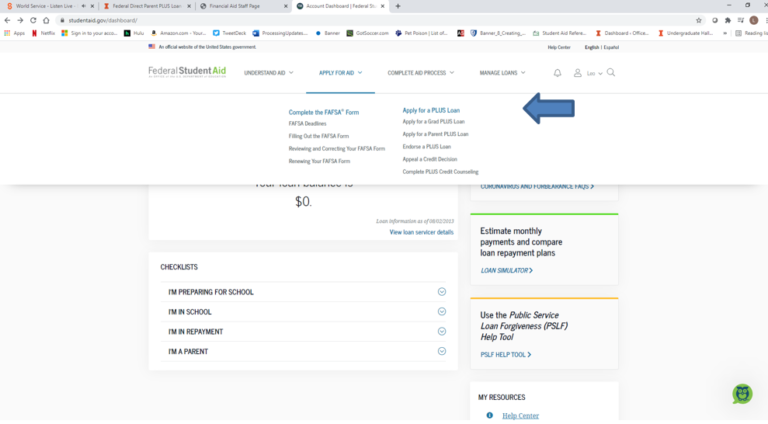Open the GotSoccer.com bookmark
The width and height of the screenshot is (768, 424).
[367, 33]
